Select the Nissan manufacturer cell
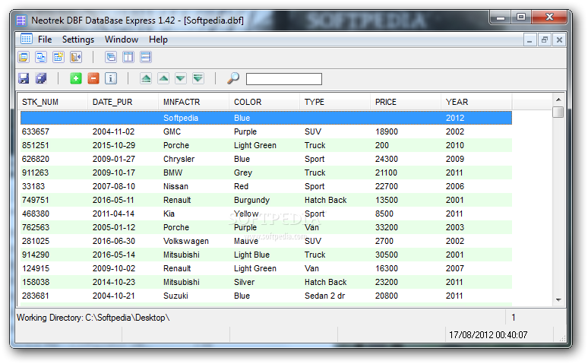 click(x=176, y=186)
